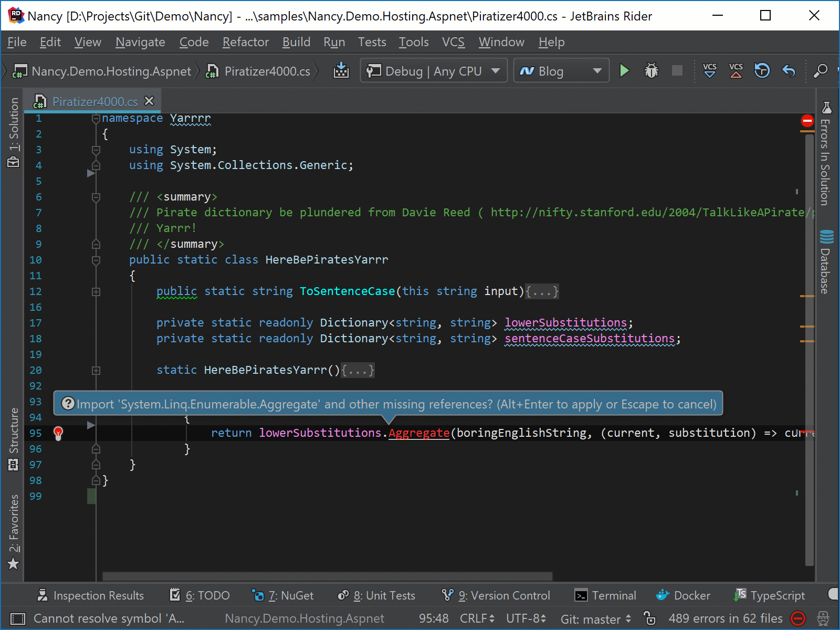Click the 489 errors in 62 files status
Viewport: 840px width, 630px height.
(x=725, y=618)
